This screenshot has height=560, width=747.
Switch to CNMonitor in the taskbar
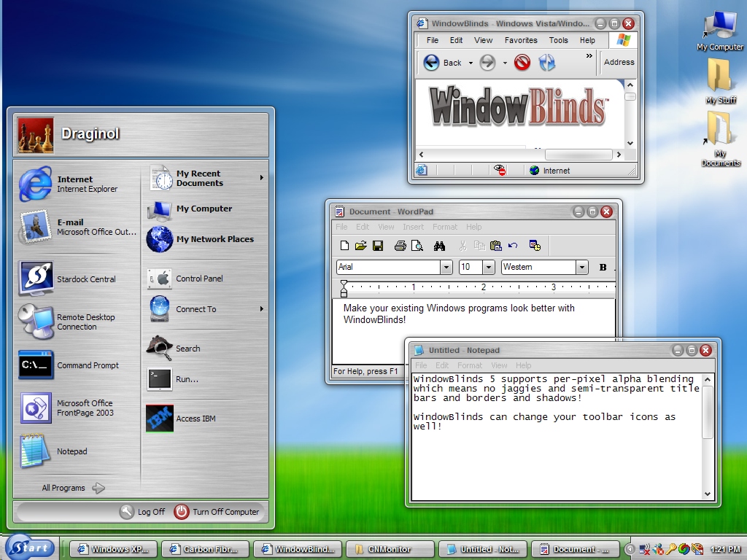coord(390,549)
